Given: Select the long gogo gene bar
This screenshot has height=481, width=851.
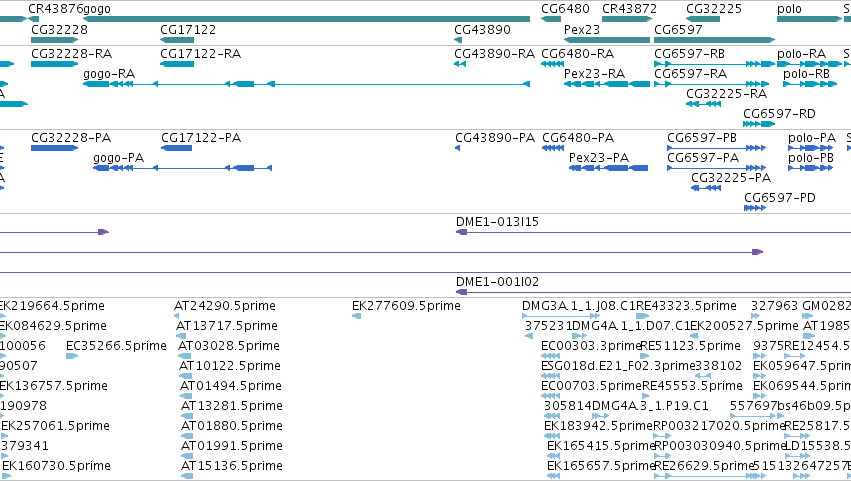Looking at the screenshot, I should coord(306,19).
